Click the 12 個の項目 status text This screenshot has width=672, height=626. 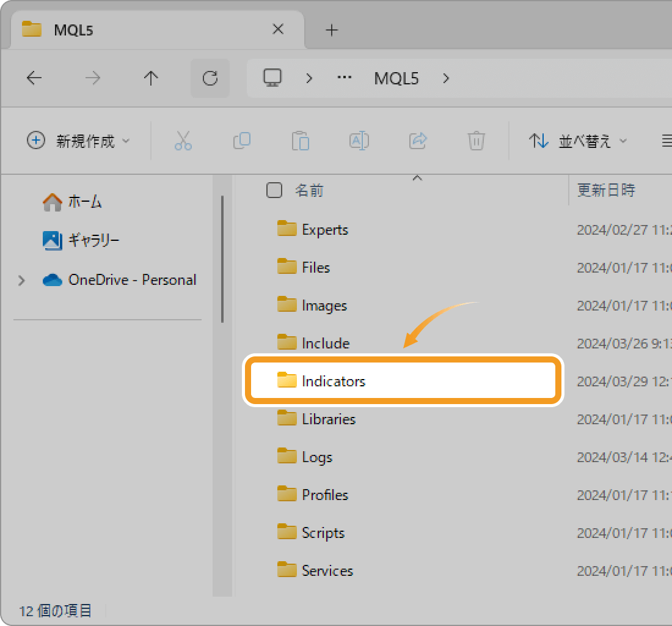pos(55,611)
